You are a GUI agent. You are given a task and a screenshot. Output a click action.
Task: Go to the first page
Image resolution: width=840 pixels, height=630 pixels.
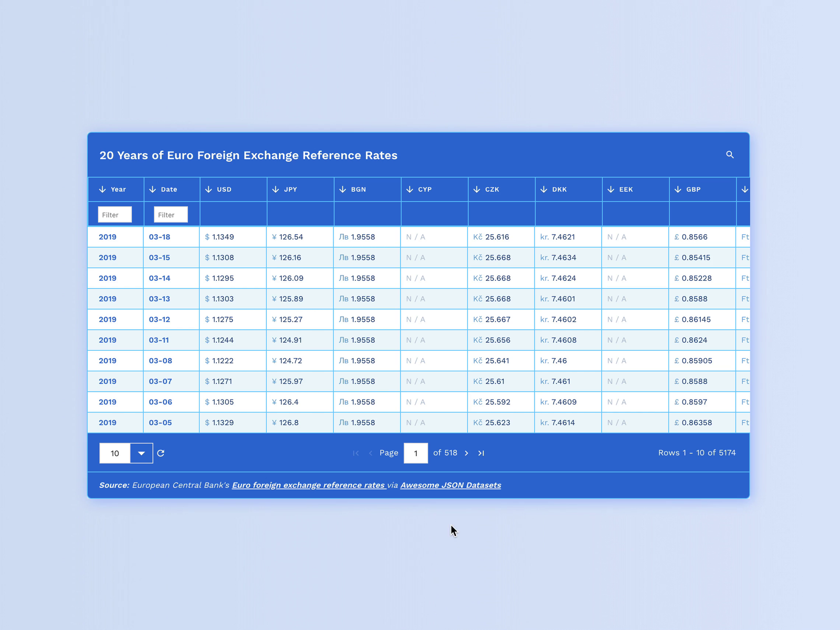click(356, 453)
